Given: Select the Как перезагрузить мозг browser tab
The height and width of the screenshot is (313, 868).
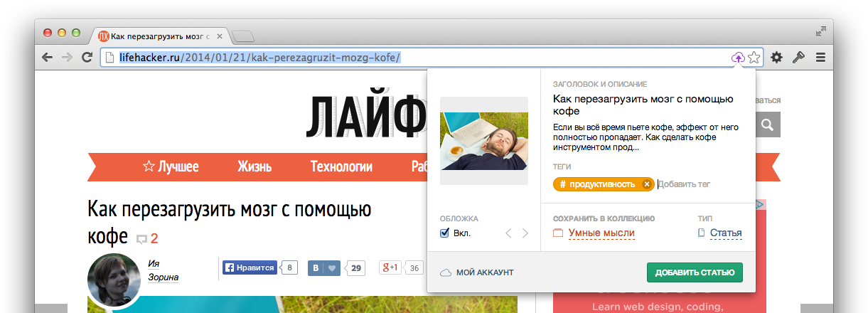Looking at the screenshot, I should pyautogui.click(x=160, y=36).
